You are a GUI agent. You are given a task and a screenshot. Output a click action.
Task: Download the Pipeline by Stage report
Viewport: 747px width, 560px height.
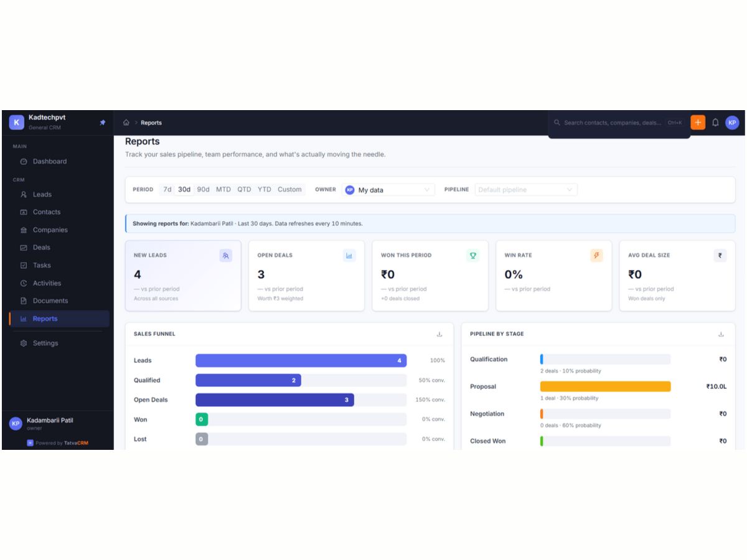coord(721,334)
